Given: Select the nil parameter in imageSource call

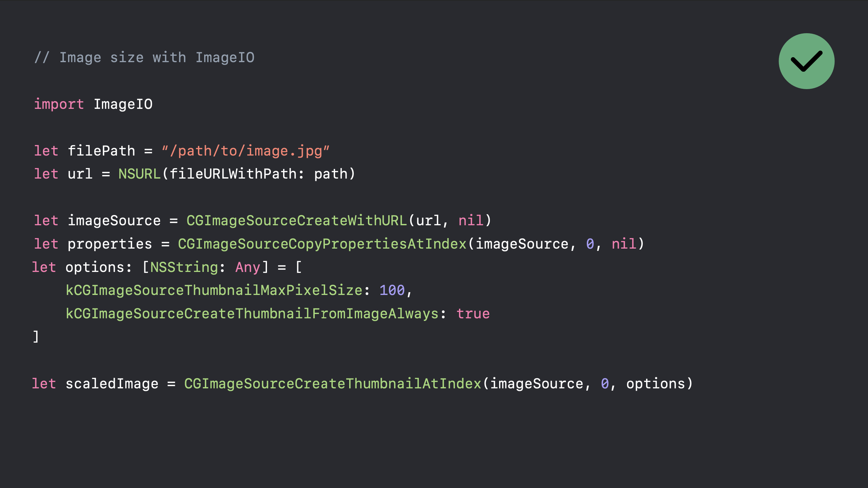Looking at the screenshot, I should (x=471, y=221).
